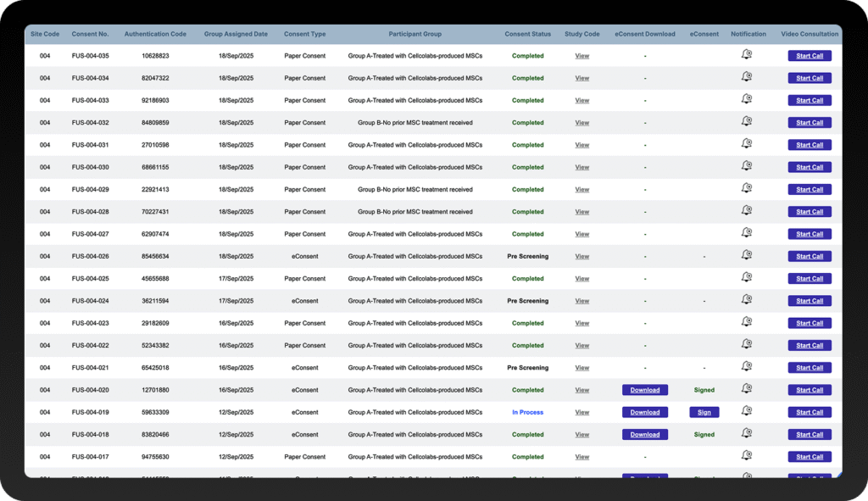
Task: Click the Group Assigned Date column header
Action: pyautogui.click(x=235, y=34)
